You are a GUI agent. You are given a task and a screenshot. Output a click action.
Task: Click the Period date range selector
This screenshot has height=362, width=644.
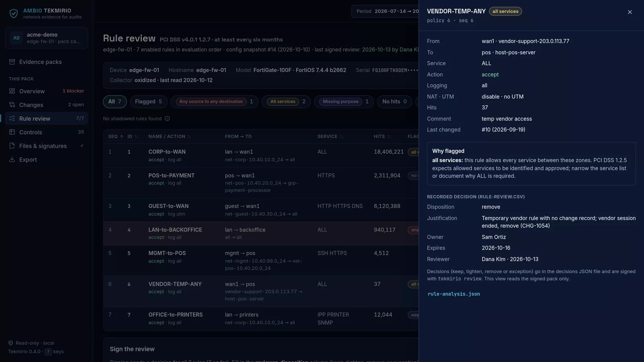(x=385, y=11)
